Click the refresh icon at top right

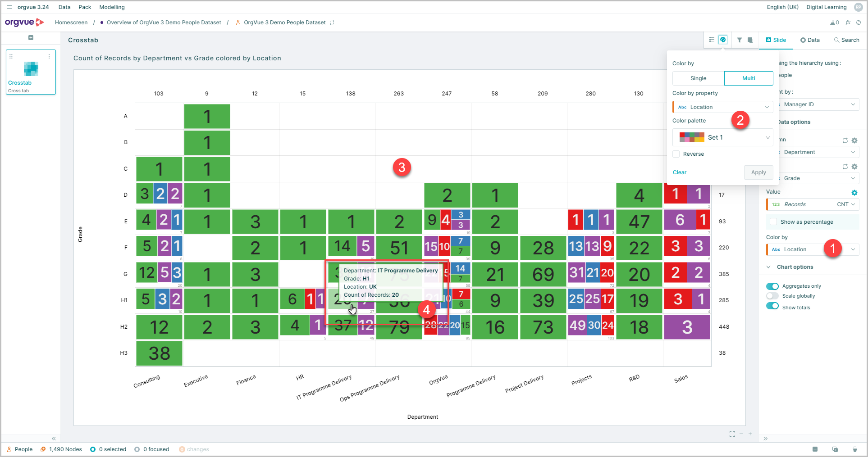coord(859,23)
